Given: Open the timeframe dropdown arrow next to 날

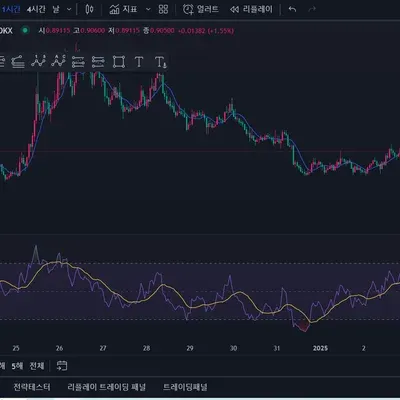Looking at the screenshot, I should (x=69, y=9).
